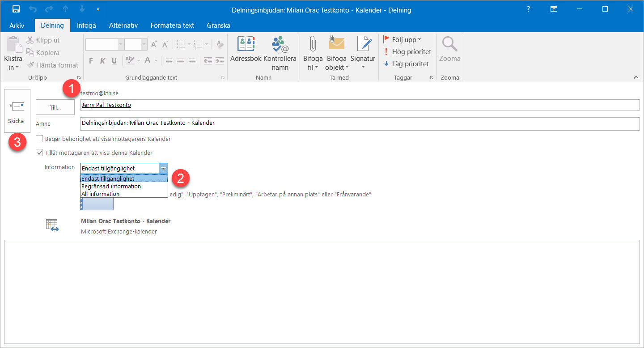Click in the recipient field Jerry Pal Testkonto
The width and height of the screenshot is (644, 348).
point(360,105)
